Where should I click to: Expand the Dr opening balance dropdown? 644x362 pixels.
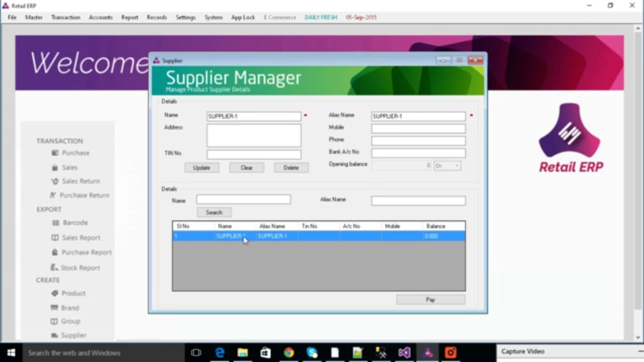[x=456, y=166]
